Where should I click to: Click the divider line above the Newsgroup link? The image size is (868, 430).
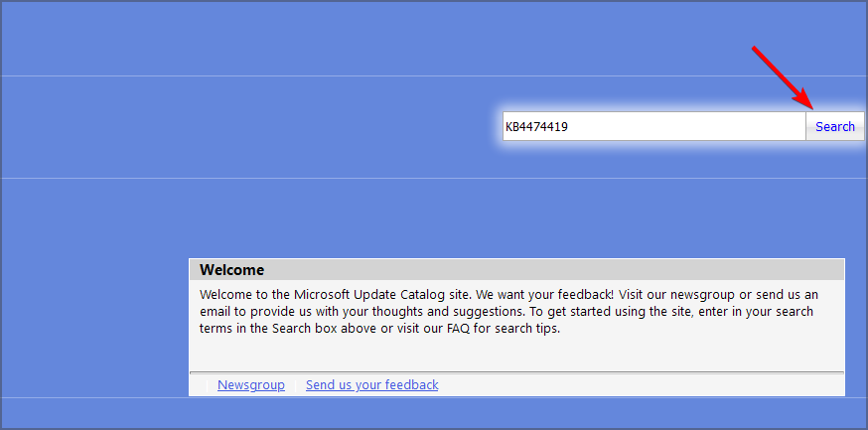tap(516, 372)
